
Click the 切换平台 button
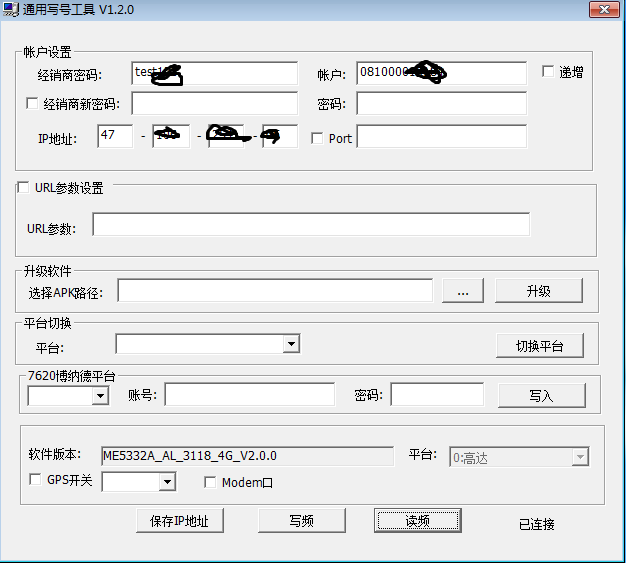tap(540, 346)
